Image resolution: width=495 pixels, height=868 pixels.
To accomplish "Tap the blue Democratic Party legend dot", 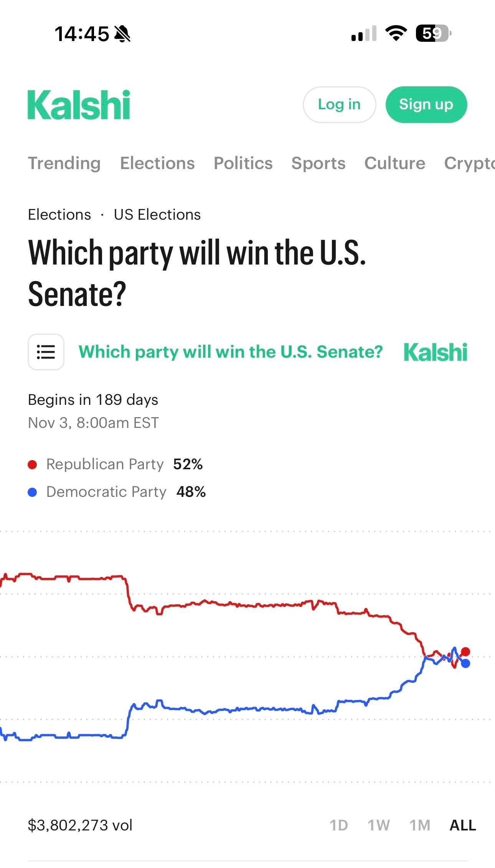I will [x=33, y=492].
